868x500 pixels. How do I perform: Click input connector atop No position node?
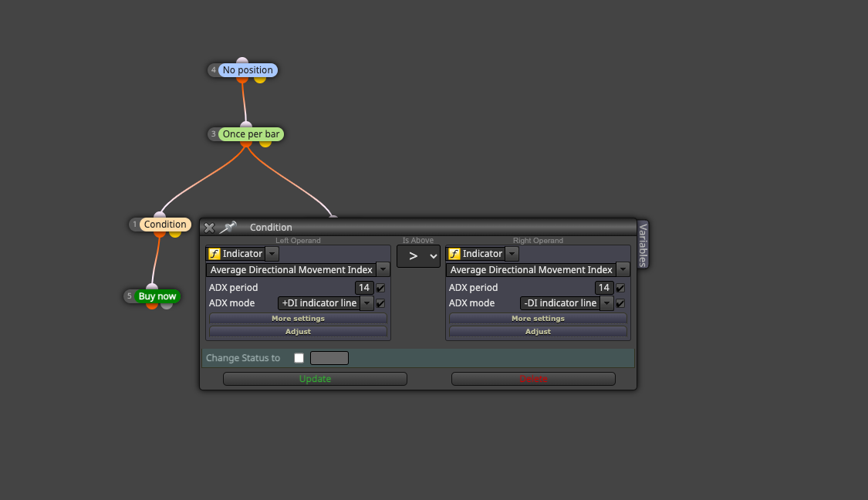[x=242, y=60]
